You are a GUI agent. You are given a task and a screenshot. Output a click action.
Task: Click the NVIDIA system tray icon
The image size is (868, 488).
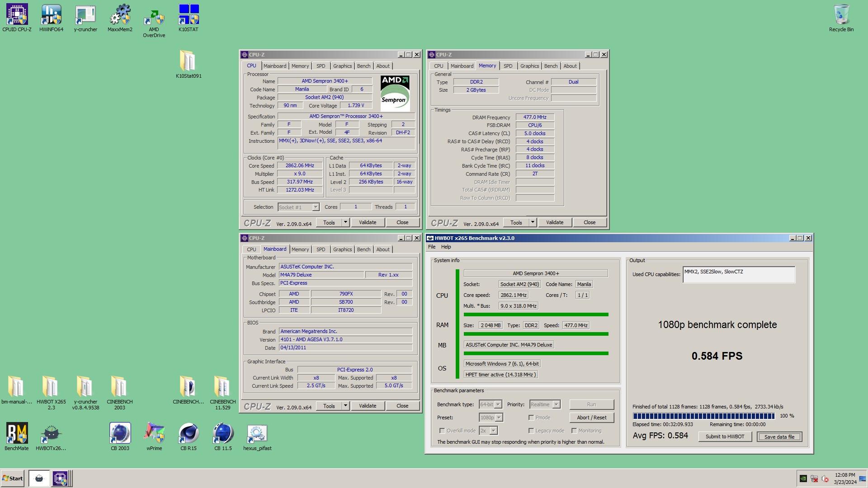(x=803, y=479)
